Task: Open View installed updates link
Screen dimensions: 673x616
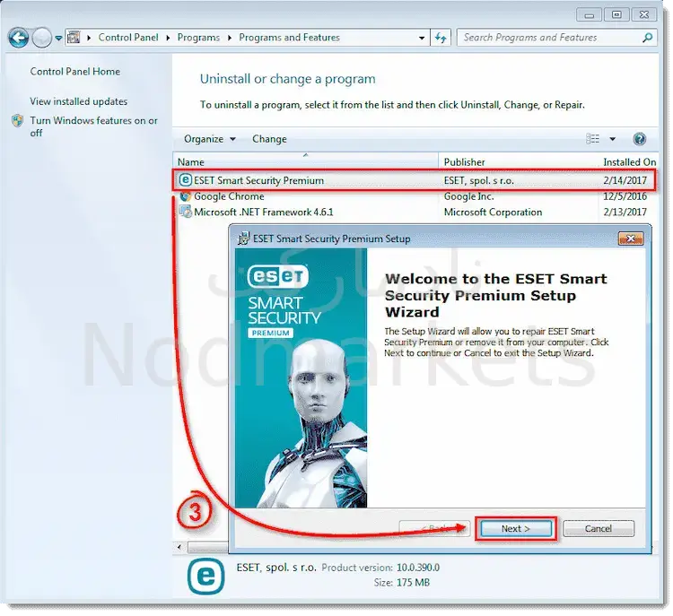Action: tap(79, 101)
